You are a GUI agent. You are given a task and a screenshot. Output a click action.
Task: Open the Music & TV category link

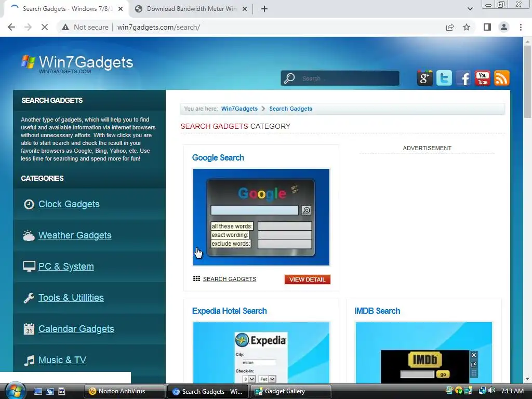(x=62, y=360)
